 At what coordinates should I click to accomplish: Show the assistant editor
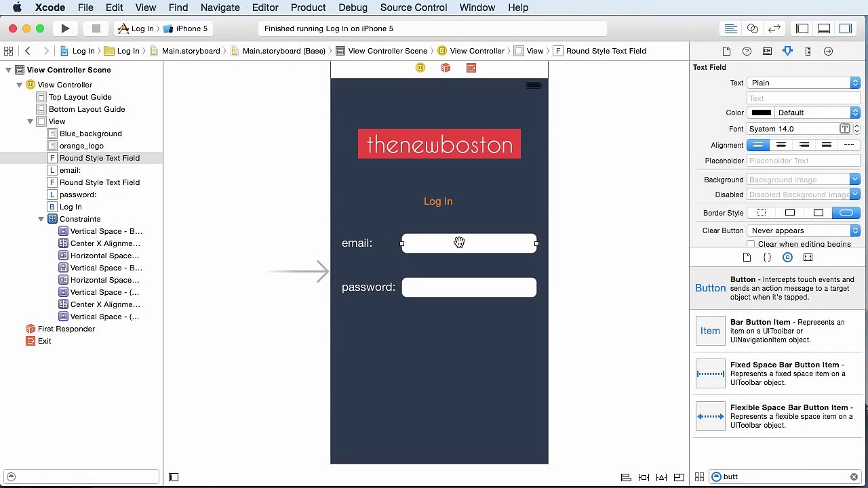(753, 28)
